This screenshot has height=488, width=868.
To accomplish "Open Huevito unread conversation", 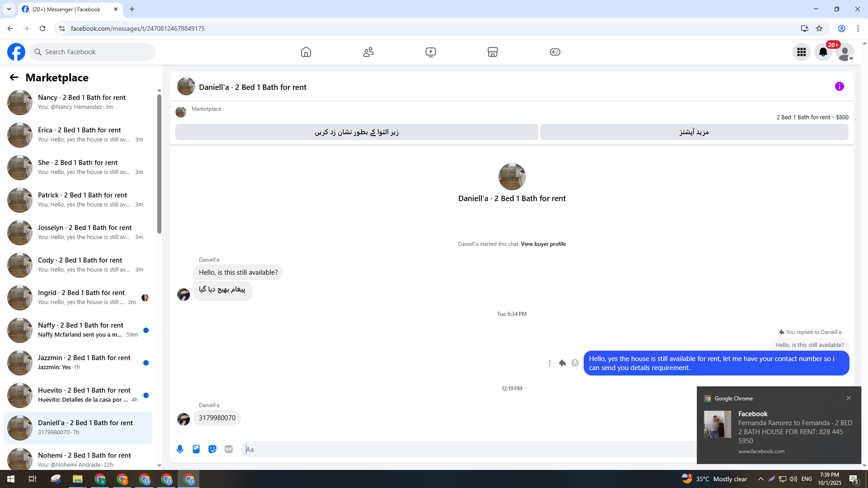I will click(78, 395).
